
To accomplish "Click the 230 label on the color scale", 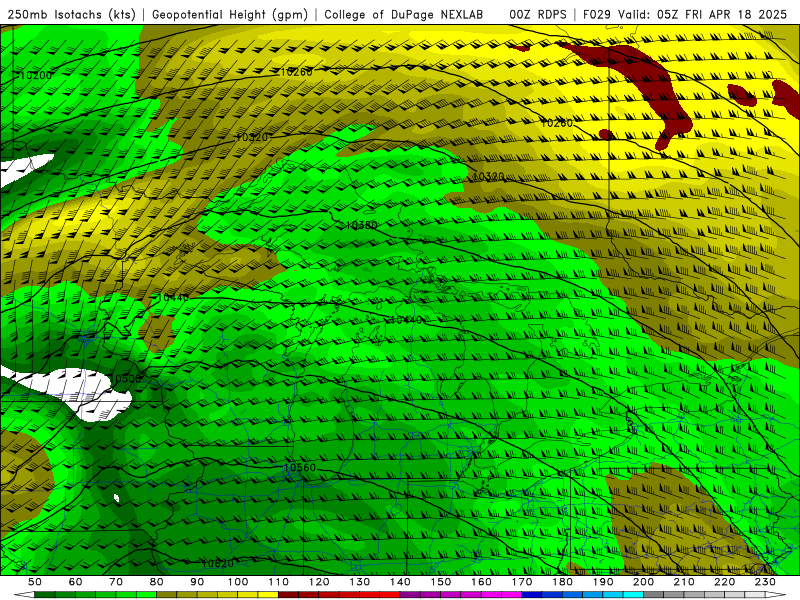I will point(765,582).
